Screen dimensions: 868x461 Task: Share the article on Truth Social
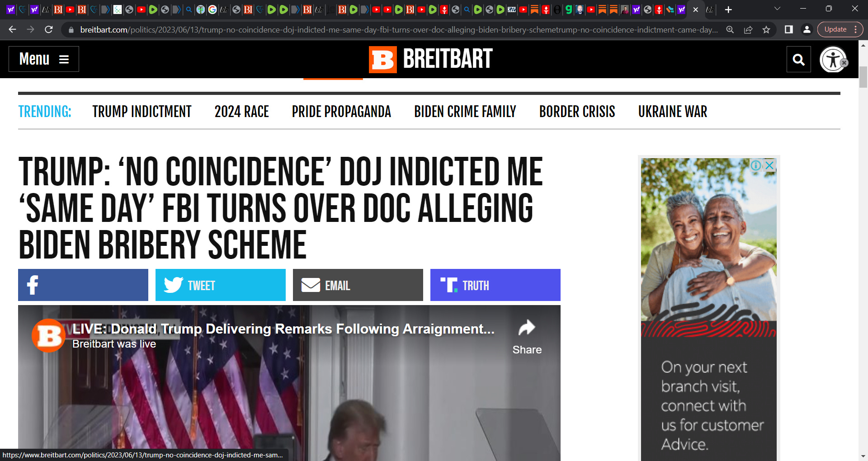(x=495, y=285)
